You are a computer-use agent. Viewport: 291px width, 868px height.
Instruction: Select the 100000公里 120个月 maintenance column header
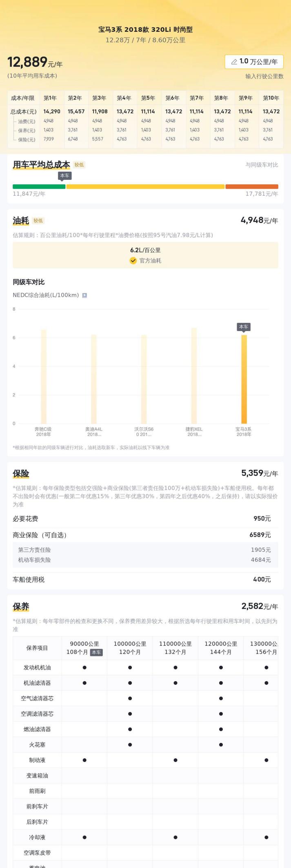(130, 648)
